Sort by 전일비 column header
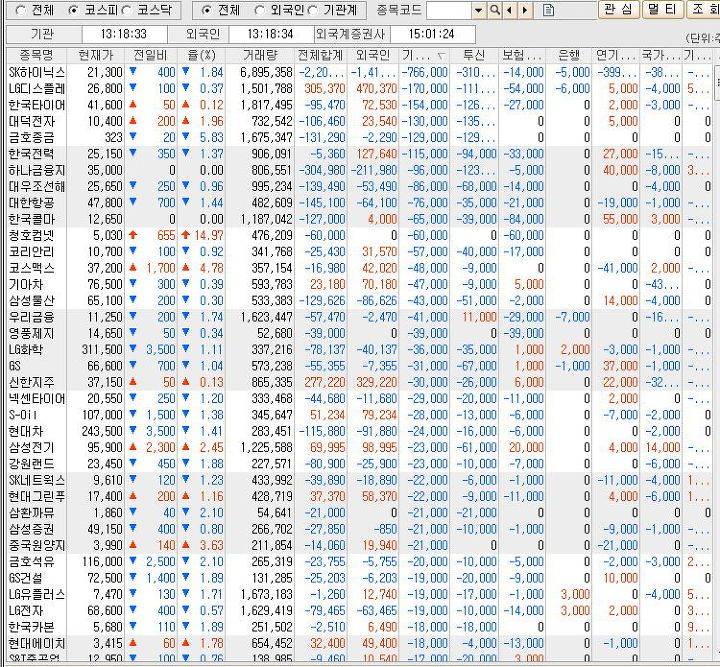The width and height of the screenshot is (720, 667). point(151,56)
